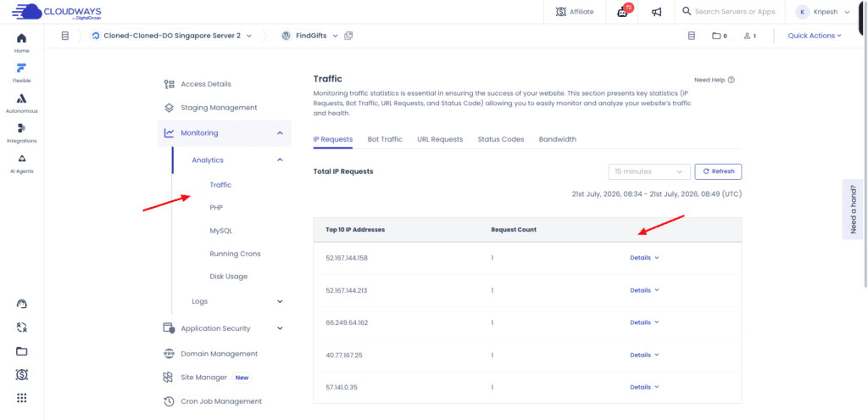Select Running Crons under Analytics
The height and width of the screenshot is (420, 868).
point(235,254)
